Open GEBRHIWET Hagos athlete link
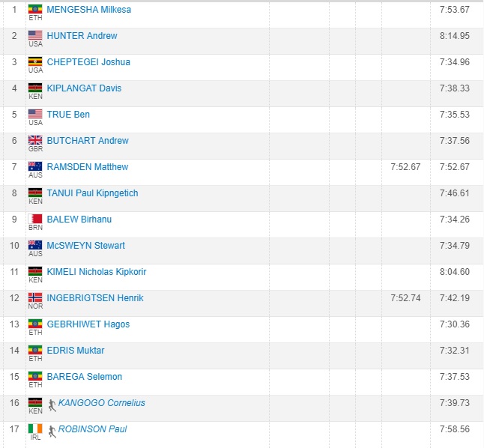The image size is (484, 448). coord(88,324)
